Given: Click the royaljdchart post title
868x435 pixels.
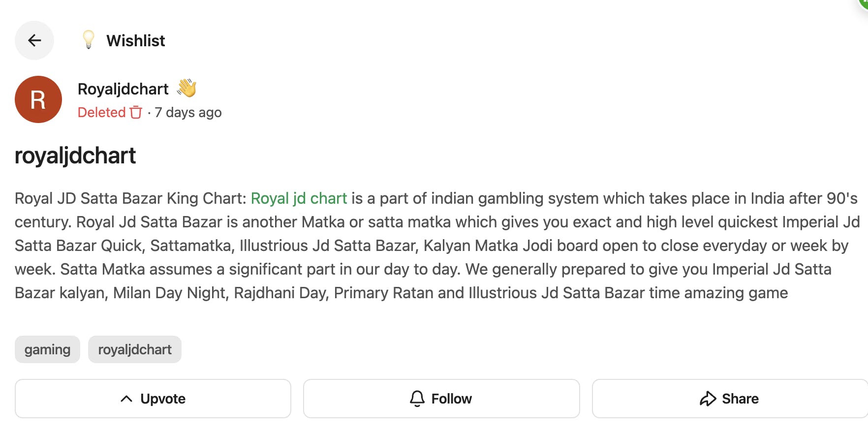Looking at the screenshot, I should [75, 155].
